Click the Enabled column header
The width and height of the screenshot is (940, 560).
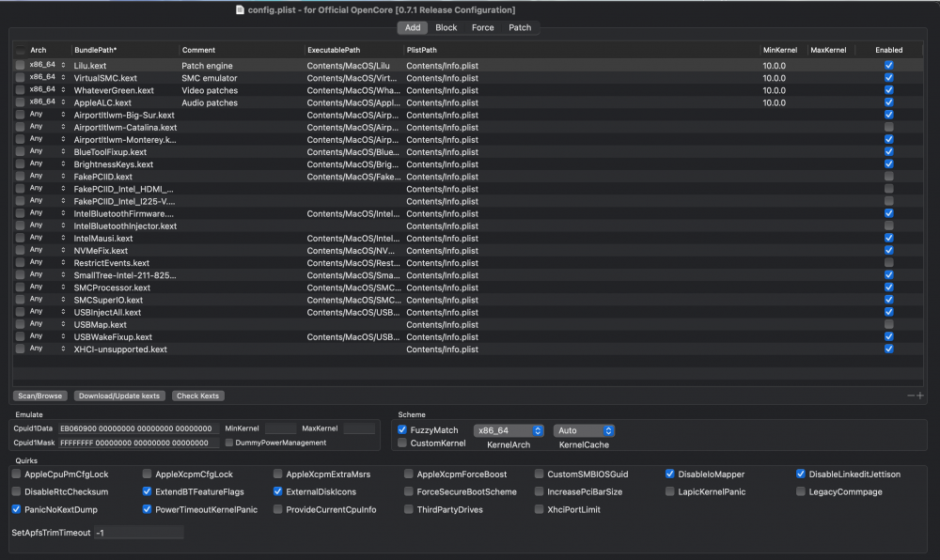coord(888,50)
